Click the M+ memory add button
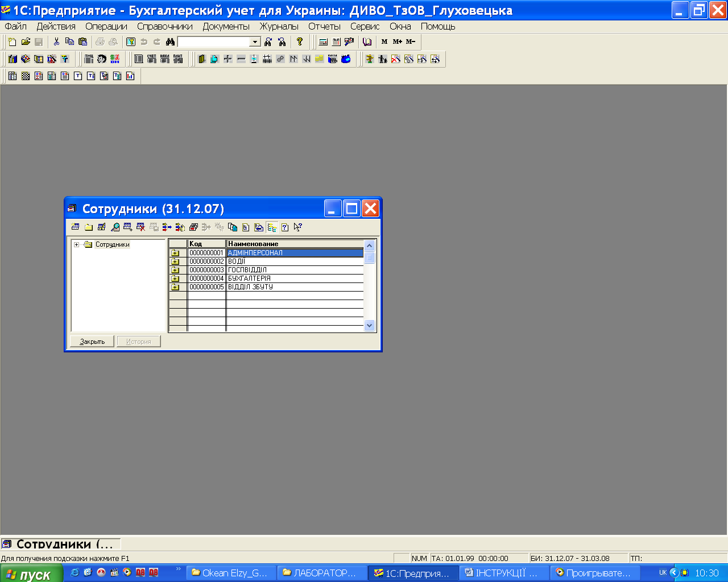 click(398, 41)
